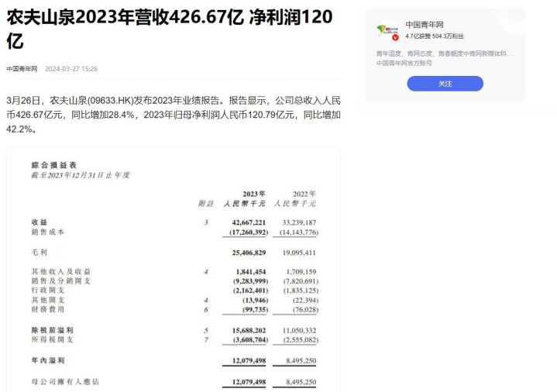The image size is (557, 392).
Task: Click the 行政開支 value (2,162,401)
Action: point(250,291)
